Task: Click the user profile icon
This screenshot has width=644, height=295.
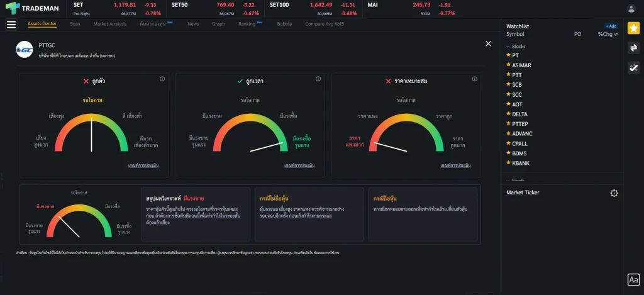Action: click(x=631, y=8)
